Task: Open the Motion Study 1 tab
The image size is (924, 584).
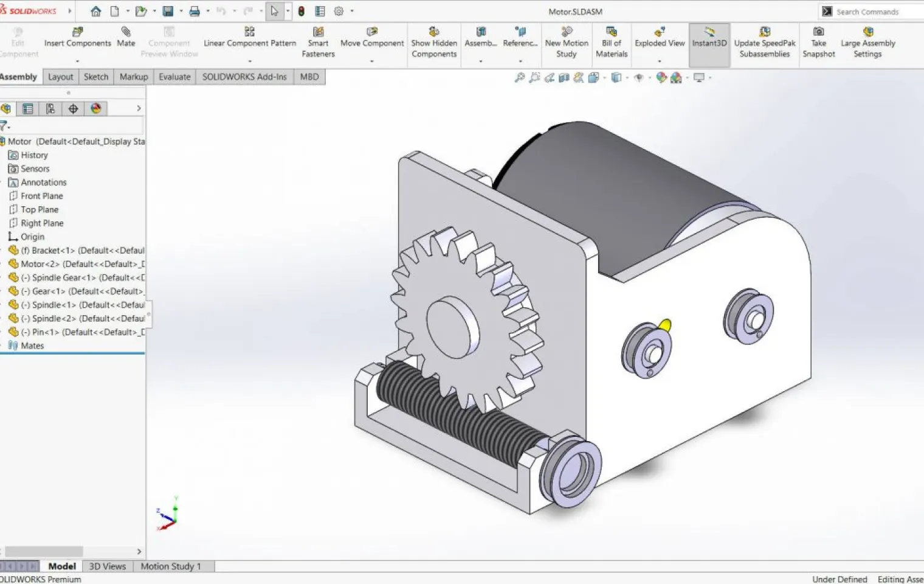Action: coord(171,566)
